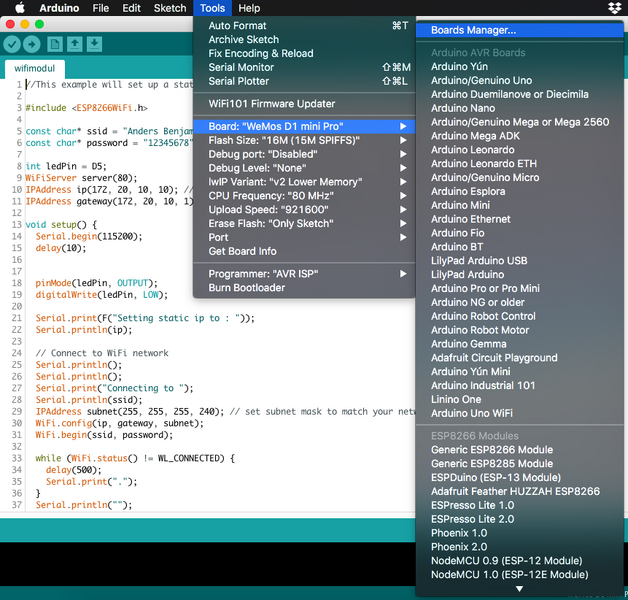Select Adafruit Circuit Playground
The image size is (628, 600).
(x=519, y=358)
